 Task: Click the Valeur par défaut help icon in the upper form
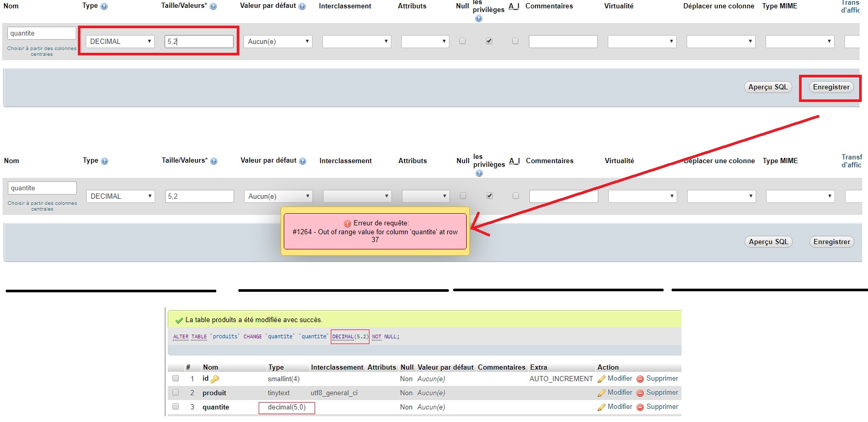pos(302,6)
